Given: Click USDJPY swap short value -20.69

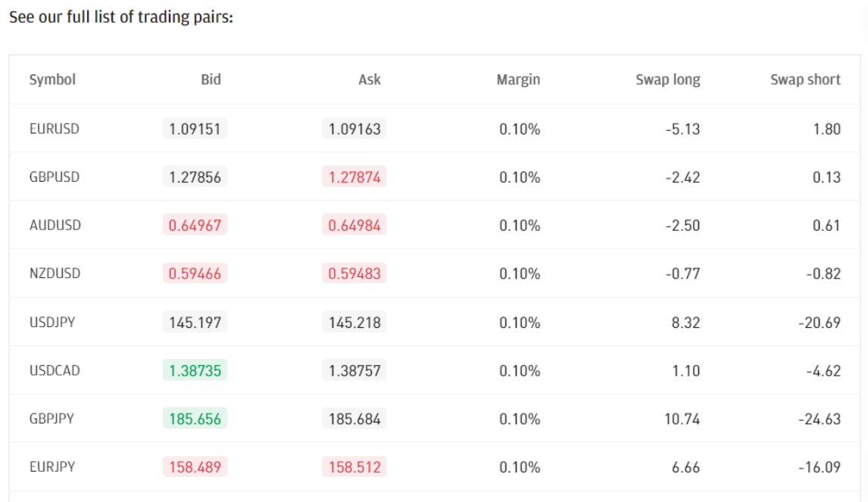Looking at the screenshot, I should (x=820, y=322).
